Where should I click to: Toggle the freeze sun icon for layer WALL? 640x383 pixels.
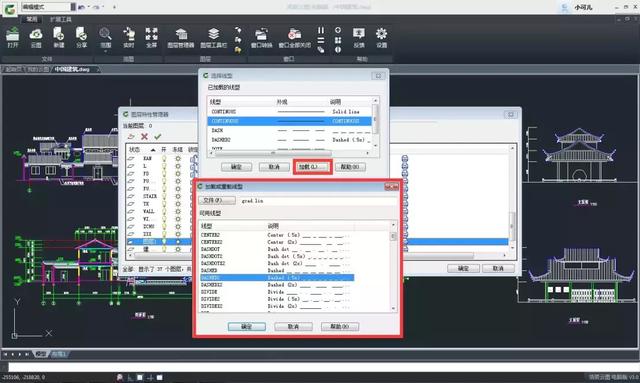pyautogui.click(x=178, y=211)
